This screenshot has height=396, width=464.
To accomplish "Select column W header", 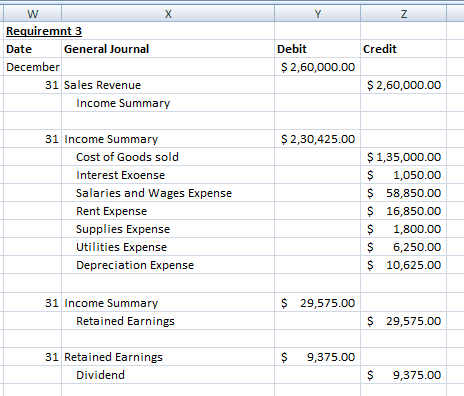I will pos(32,14).
